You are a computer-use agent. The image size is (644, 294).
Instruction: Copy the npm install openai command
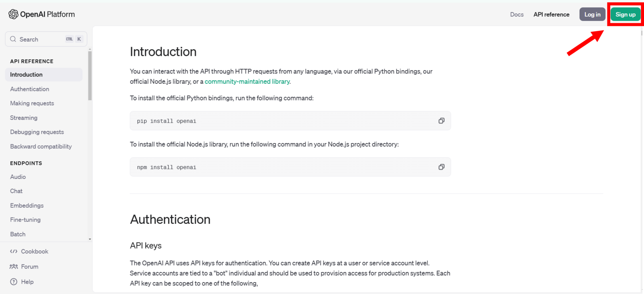click(x=441, y=167)
